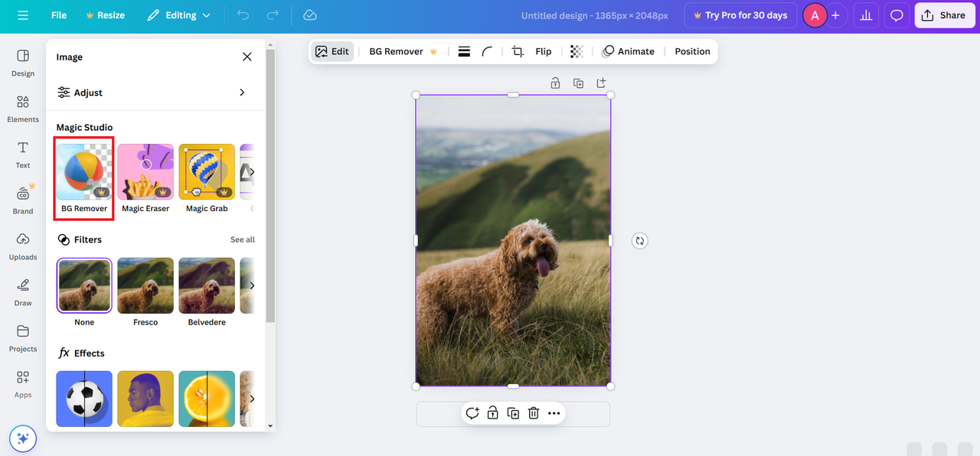
Task: Open the comments panel
Action: [896, 15]
